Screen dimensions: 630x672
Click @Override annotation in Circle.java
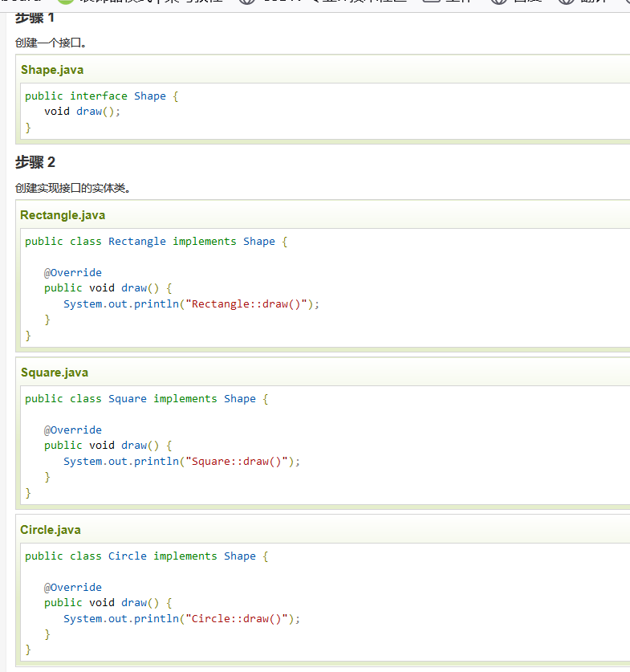[73, 588]
